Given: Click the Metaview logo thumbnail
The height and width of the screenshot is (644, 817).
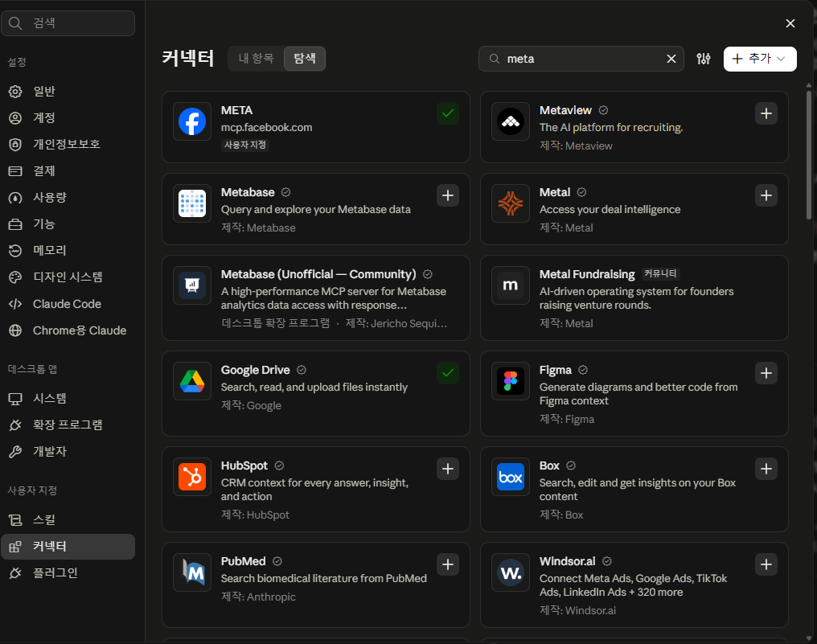Looking at the screenshot, I should [x=511, y=121].
